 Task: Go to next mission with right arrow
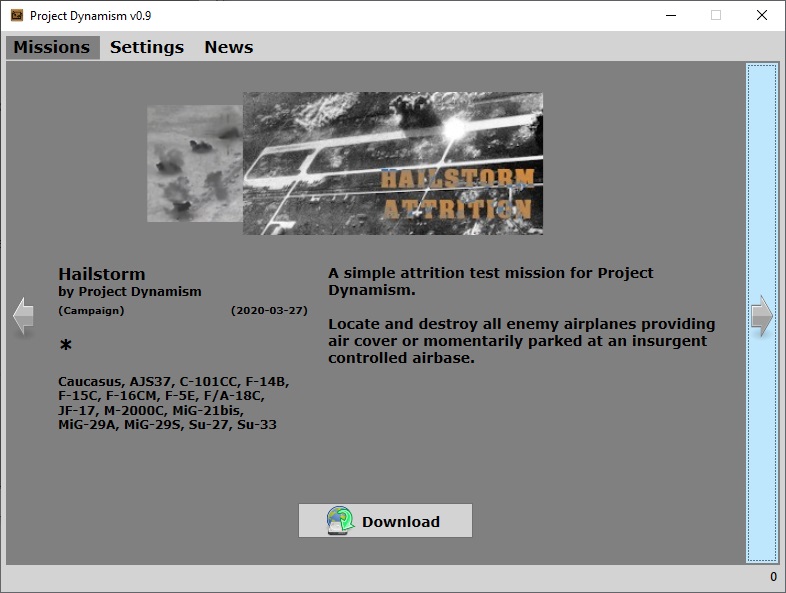click(762, 316)
